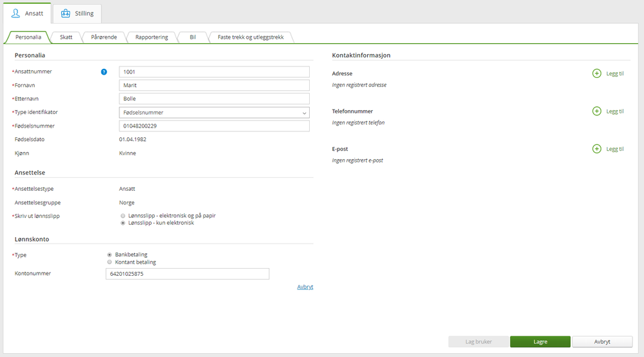
Task: Click the Ansatt person icon
Action: [16, 13]
